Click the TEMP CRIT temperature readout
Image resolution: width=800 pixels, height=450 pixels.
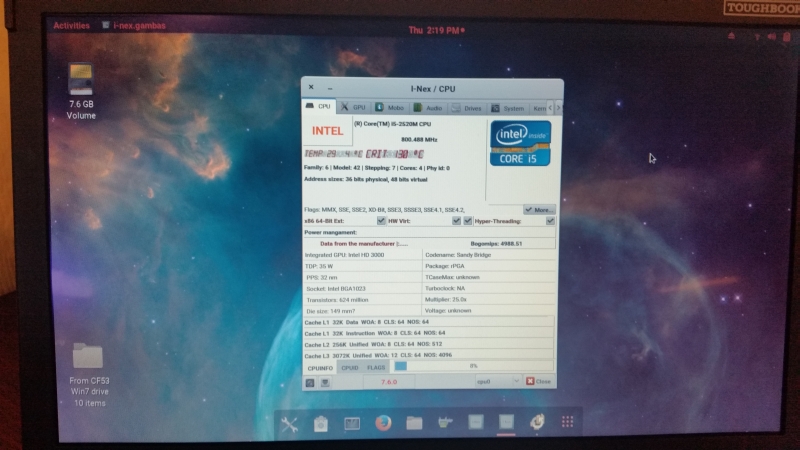pyautogui.click(x=364, y=154)
